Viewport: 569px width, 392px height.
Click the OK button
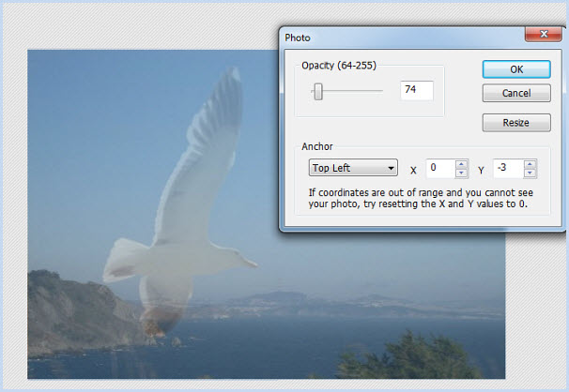(515, 68)
